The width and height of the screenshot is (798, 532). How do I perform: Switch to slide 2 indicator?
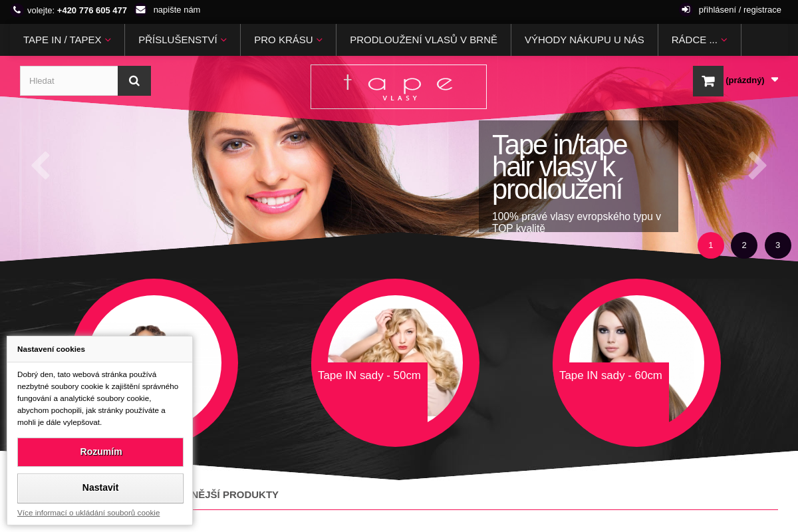(743, 245)
